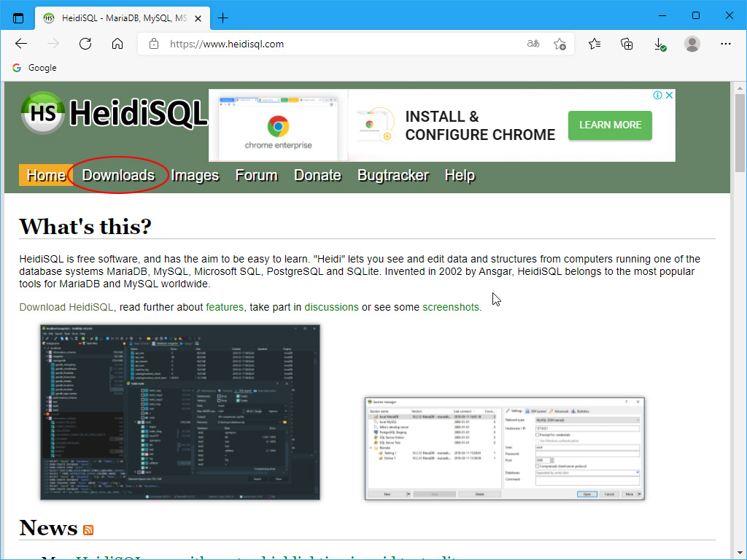Open Settings and more ellipsis menu
The width and height of the screenshot is (747, 560).
click(726, 44)
